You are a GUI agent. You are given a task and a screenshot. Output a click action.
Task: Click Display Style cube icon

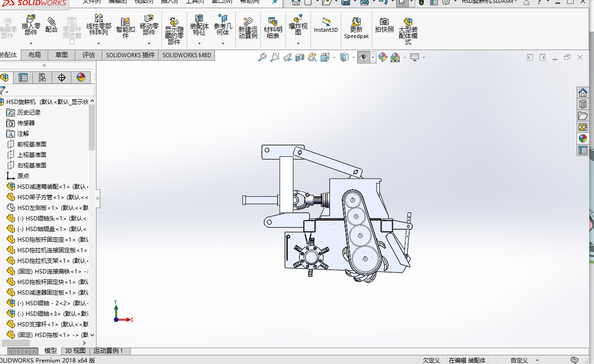click(x=344, y=57)
